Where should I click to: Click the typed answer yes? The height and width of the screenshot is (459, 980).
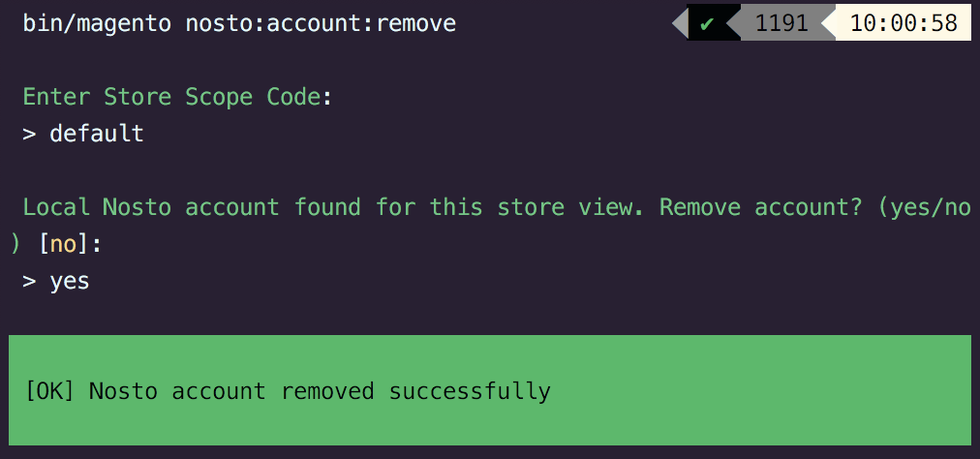coord(70,281)
